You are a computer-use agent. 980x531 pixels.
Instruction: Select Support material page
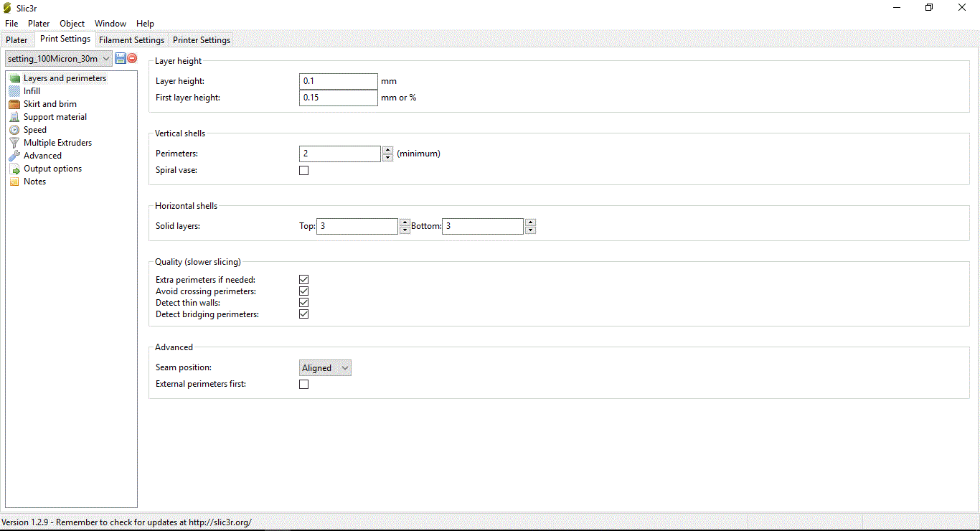point(55,117)
